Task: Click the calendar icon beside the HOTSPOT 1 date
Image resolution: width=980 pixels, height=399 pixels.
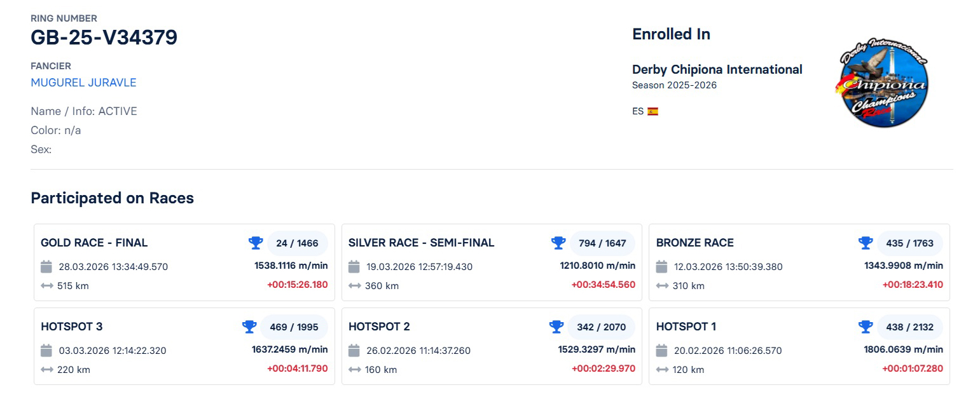Action: pyautogui.click(x=662, y=350)
